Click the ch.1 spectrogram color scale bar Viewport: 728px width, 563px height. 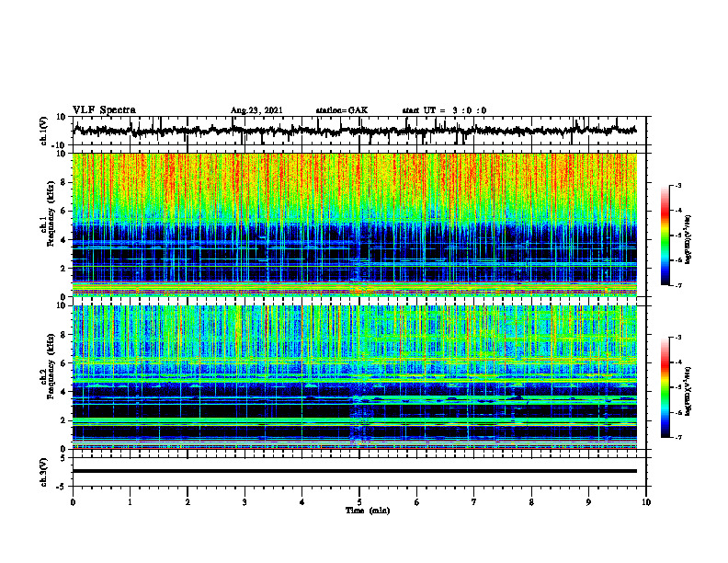(x=665, y=236)
